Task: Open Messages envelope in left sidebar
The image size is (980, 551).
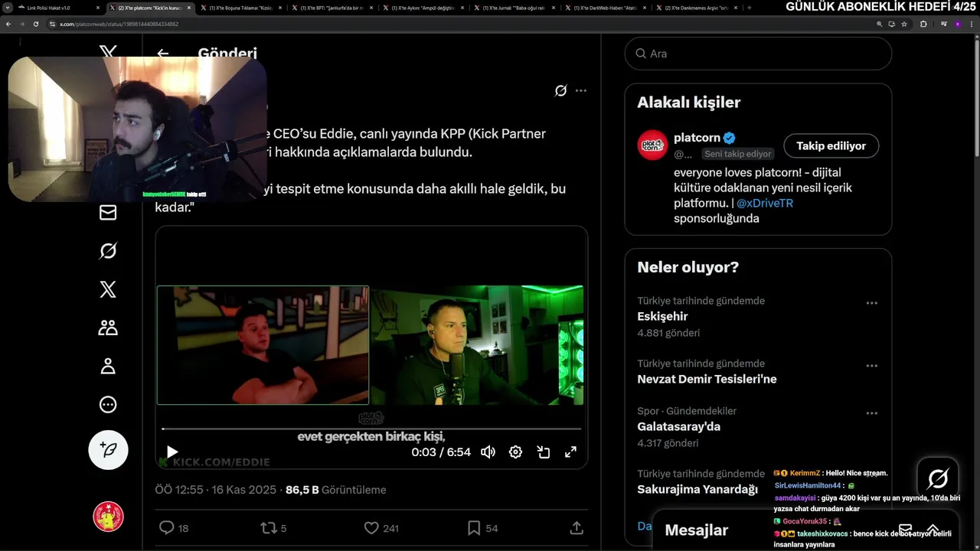Action: pos(108,213)
